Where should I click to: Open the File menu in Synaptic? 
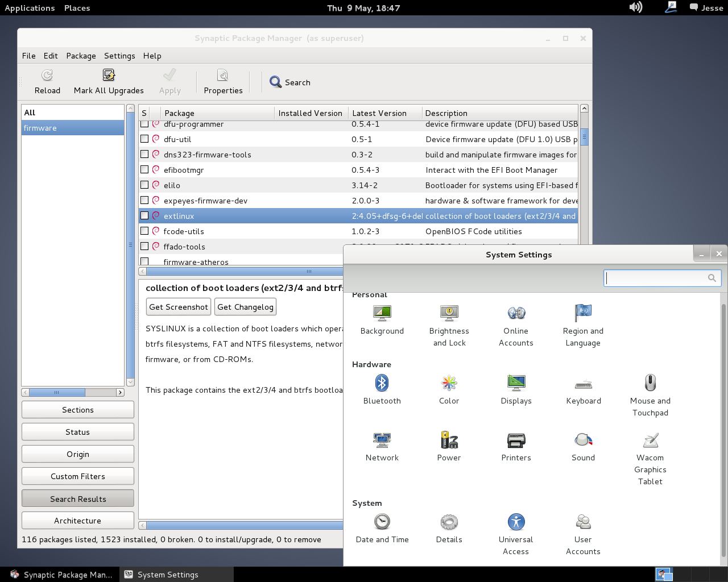click(29, 56)
